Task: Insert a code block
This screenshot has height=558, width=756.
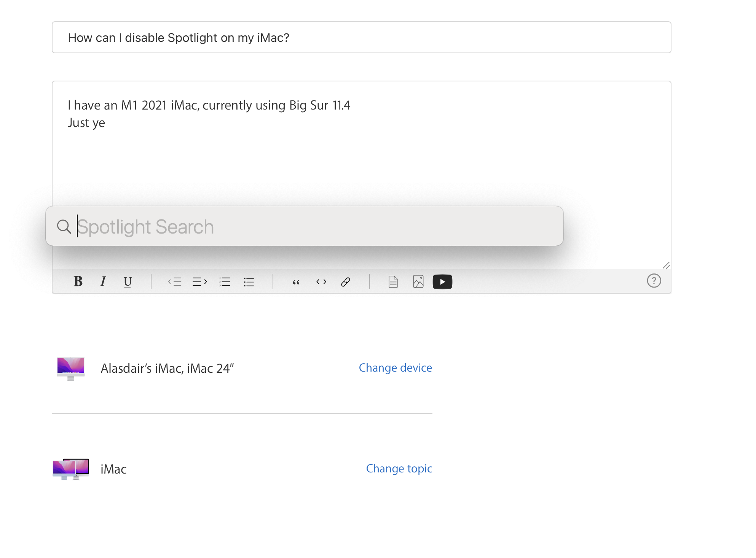Action: (321, 282)
